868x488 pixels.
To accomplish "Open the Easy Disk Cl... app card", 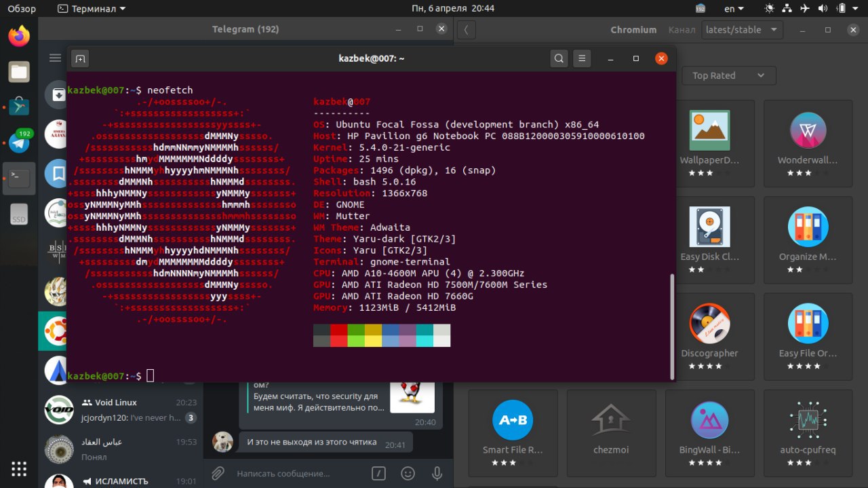I will 710,240.
